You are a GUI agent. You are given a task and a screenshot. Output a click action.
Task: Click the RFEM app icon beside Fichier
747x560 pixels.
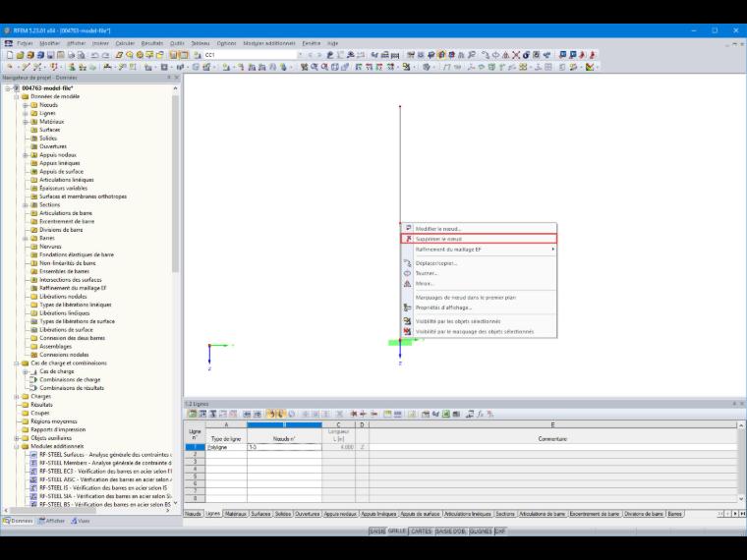click(8, 43)
